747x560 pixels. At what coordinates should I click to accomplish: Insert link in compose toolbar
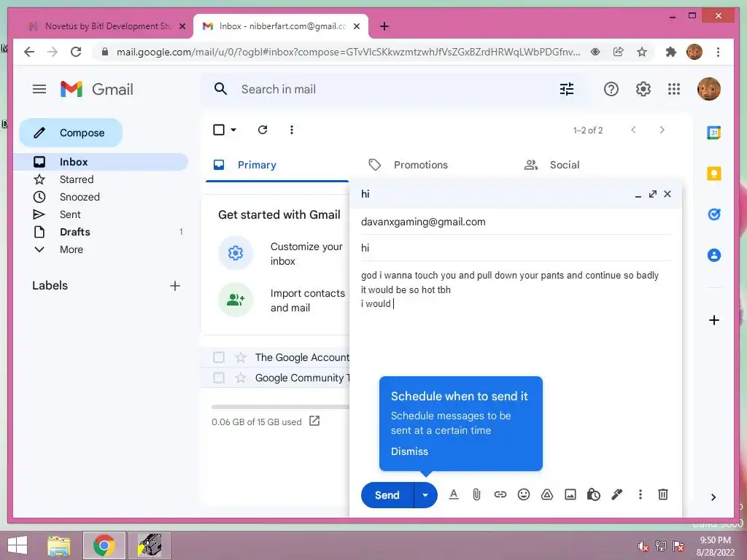pos(500,495)
